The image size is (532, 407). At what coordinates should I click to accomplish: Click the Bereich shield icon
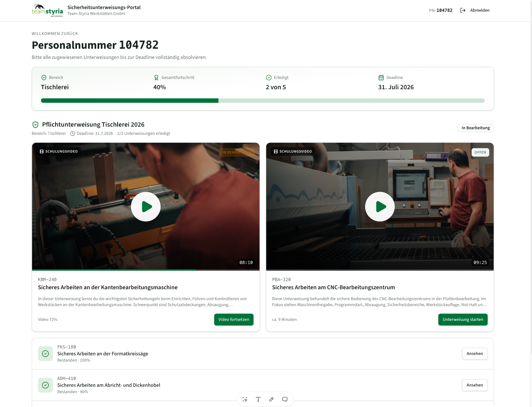tap(44, 78)
